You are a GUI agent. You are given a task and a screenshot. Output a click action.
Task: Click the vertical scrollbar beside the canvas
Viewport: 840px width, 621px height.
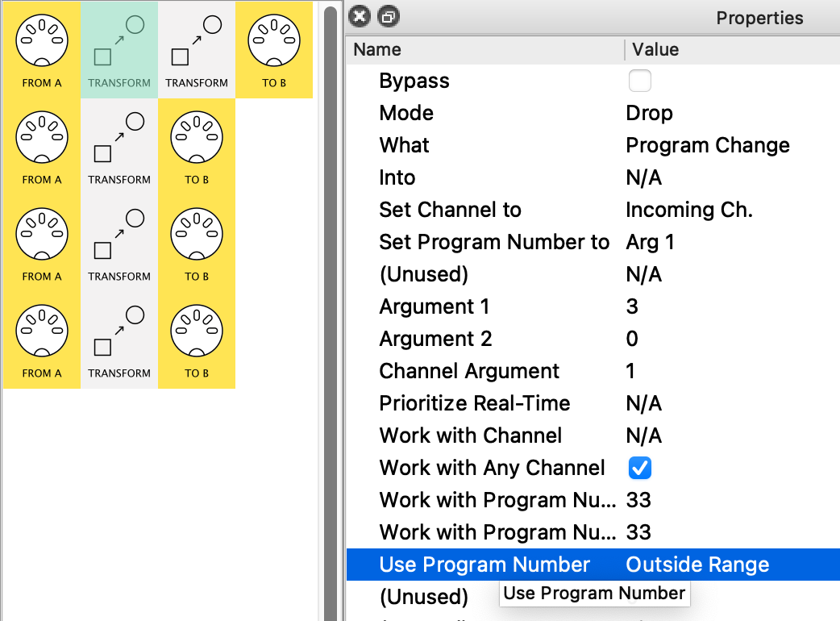pyautogui.click(x=331, y=323)
